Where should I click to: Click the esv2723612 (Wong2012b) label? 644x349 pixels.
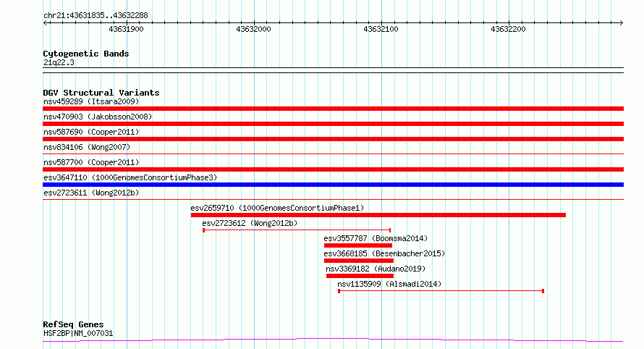point(250,223)
